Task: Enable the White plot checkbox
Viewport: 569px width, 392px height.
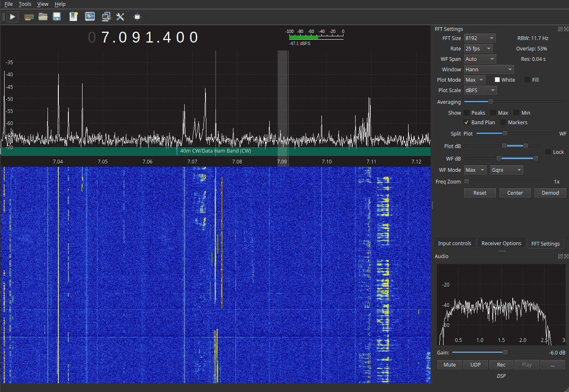Action: pyautogui.click(x=497, y=80)
